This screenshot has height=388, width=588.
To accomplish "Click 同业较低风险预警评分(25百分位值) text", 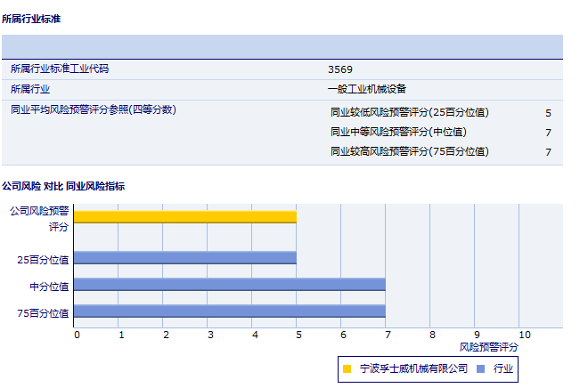I will (x=409, y=113).
